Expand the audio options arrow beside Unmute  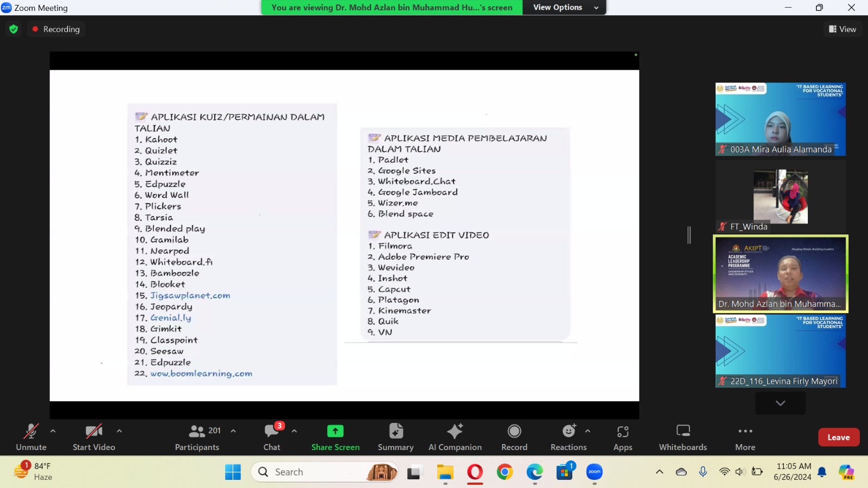(x=53, y=431)
